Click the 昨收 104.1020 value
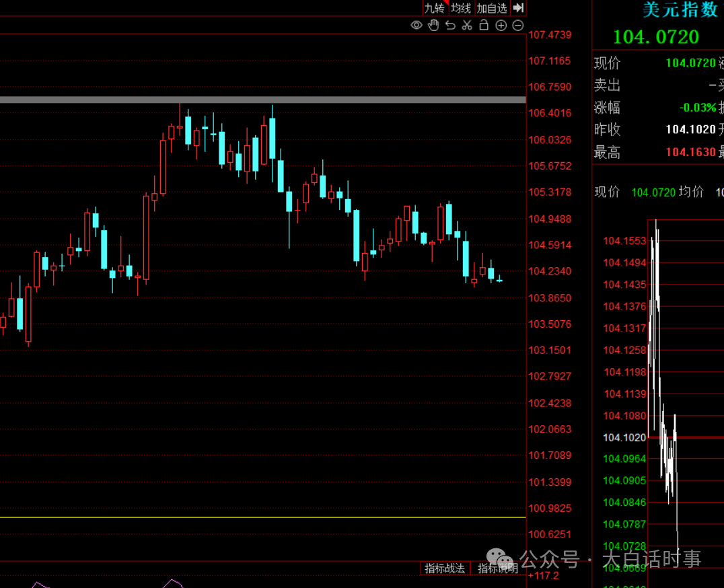The image size is (724, 588). tap(691, 130)
